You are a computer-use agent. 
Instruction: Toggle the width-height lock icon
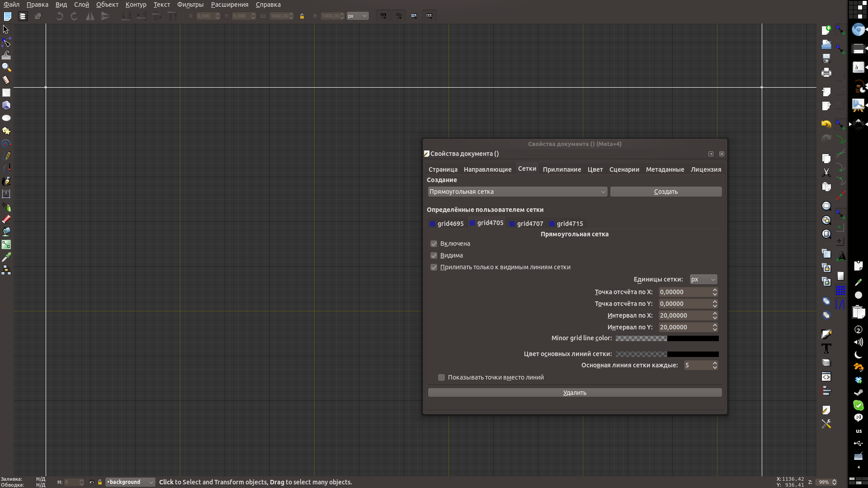pos(302,16)
